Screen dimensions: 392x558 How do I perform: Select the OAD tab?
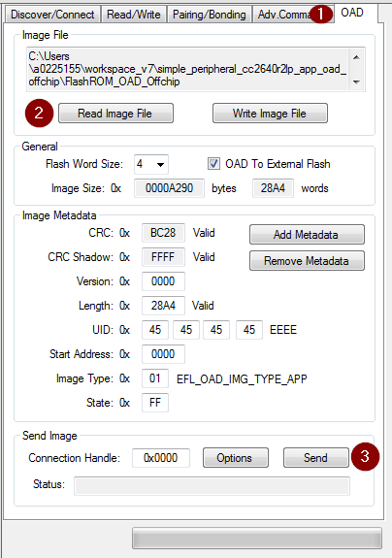pos(352,13)
